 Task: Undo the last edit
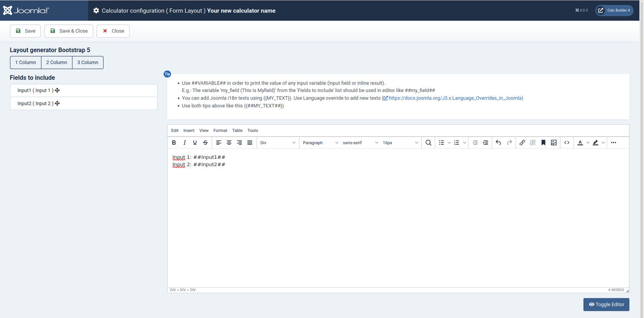point(498,143)
